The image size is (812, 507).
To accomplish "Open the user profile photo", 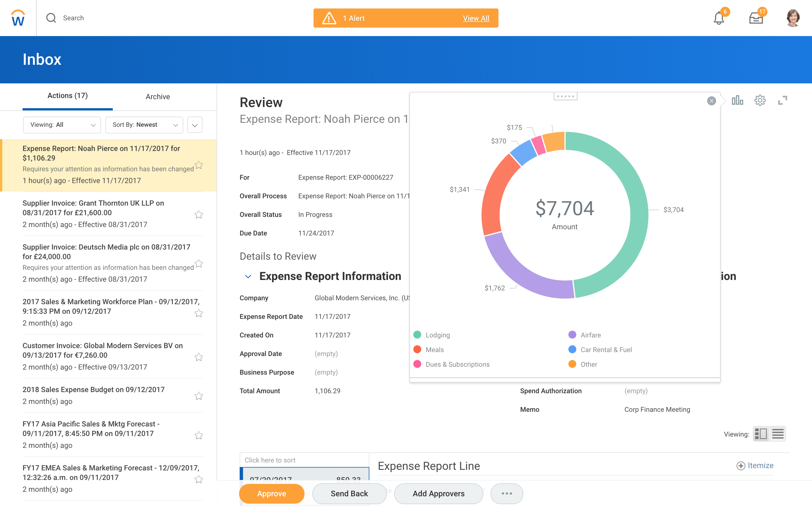I will click(793, 18).
